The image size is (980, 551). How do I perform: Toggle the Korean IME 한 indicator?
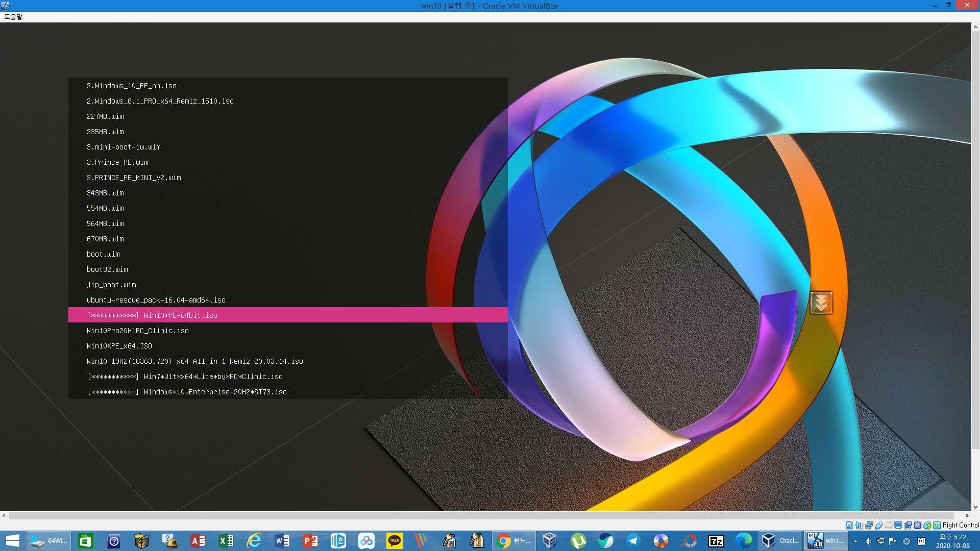[x=921, y=541]
